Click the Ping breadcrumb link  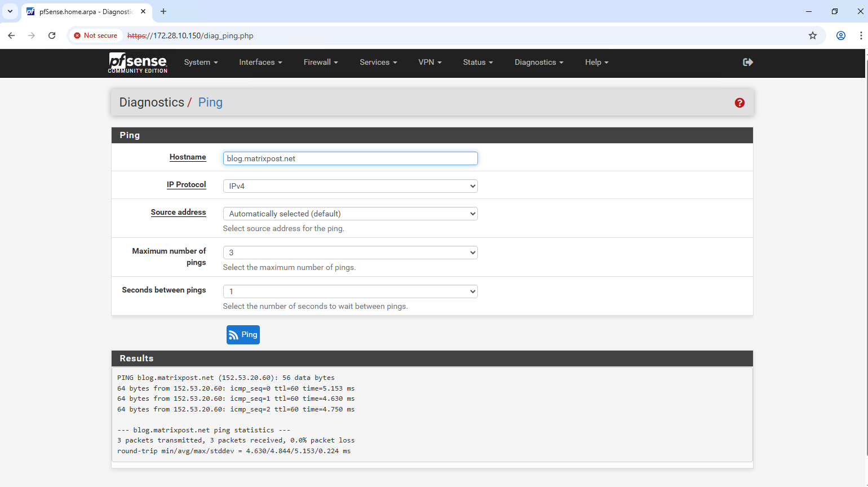pos(210,103)
